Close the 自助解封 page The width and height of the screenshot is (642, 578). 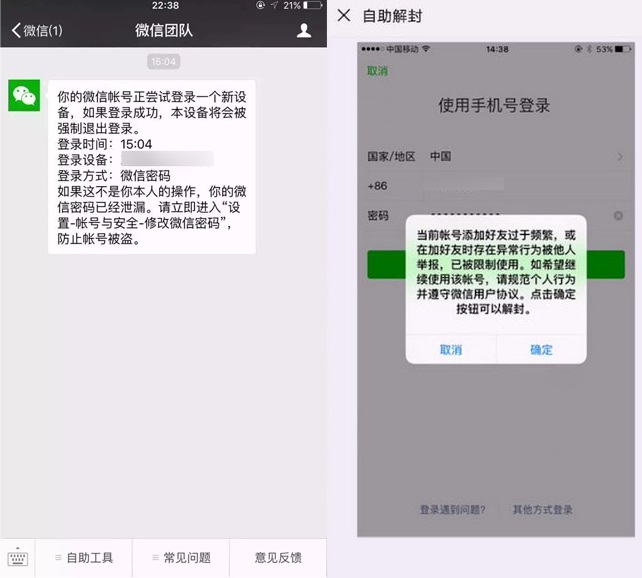(344, 15)
